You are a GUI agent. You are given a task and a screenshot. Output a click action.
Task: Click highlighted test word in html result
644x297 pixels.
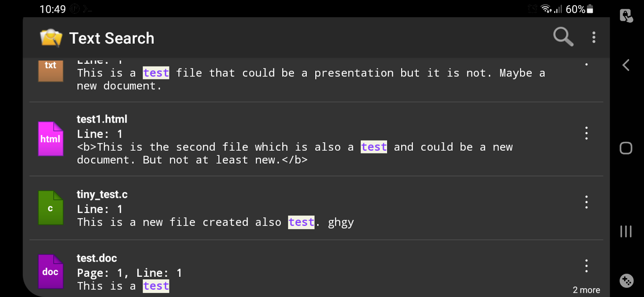pos(374,147)
